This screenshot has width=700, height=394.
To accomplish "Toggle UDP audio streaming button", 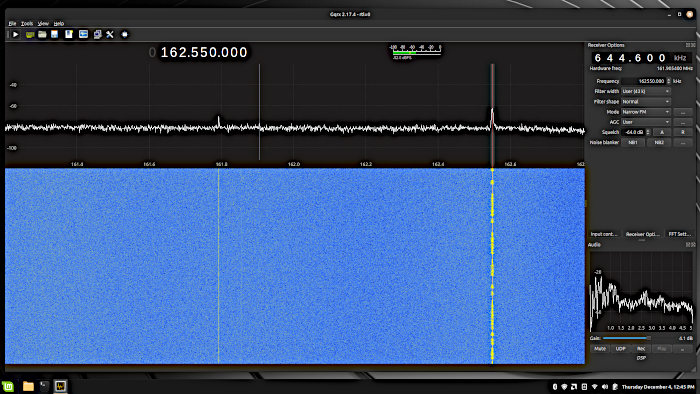I will point(621,349).
